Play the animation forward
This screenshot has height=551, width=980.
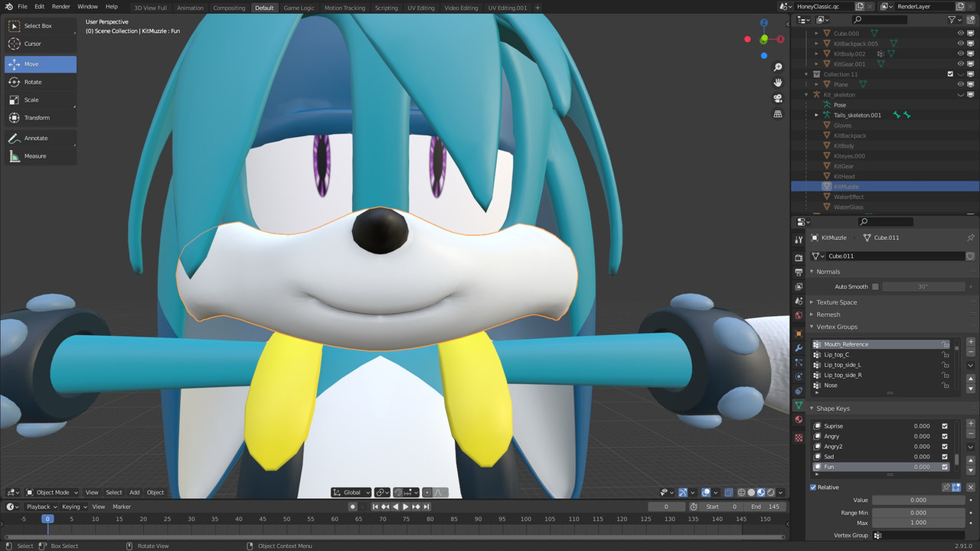[405, 507]
